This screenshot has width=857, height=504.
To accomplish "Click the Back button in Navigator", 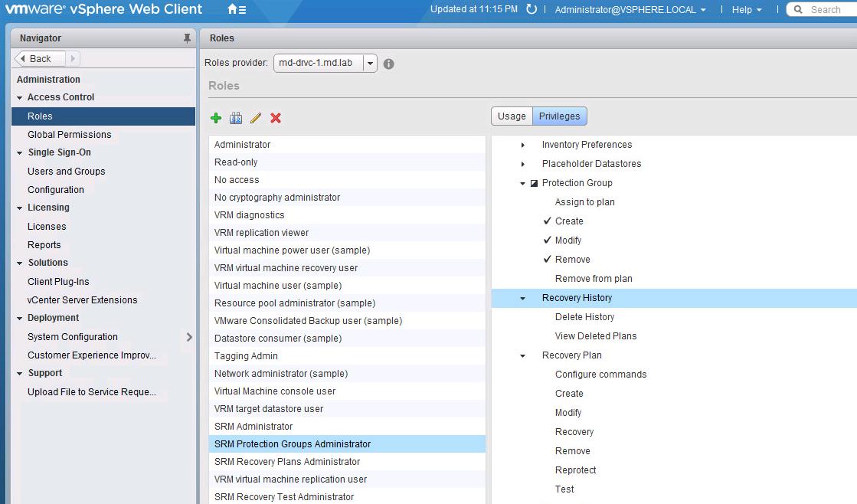I will (39, 58).
